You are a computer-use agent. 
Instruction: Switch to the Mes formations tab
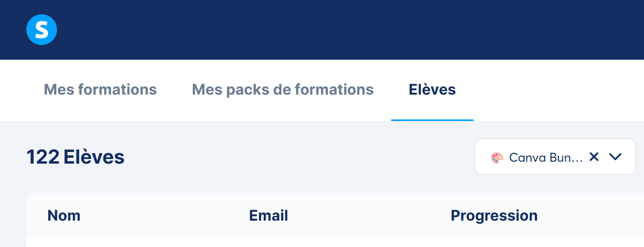[x=100, y=90]
